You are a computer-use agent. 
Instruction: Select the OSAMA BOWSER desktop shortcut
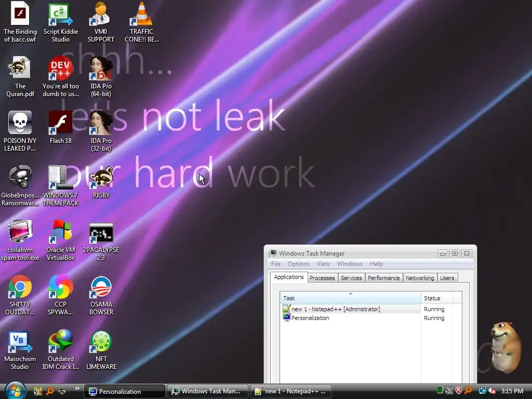[101, 295]
